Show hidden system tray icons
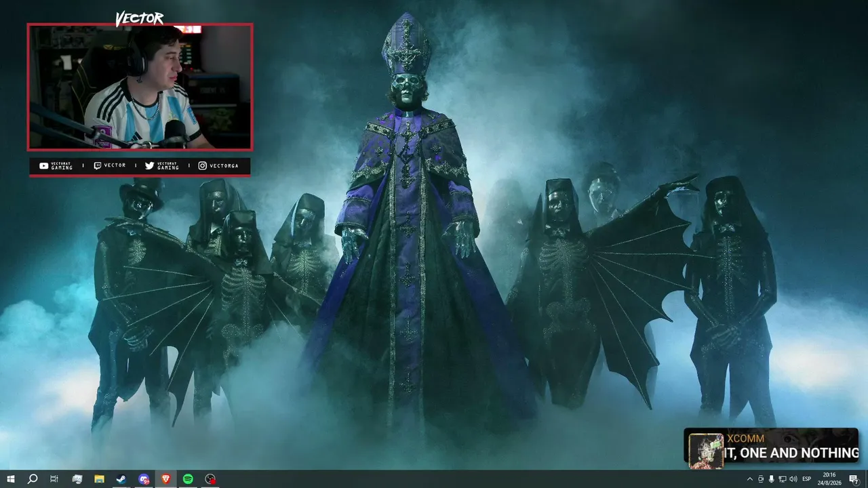 pyautogui.click(x=749, y=479)
